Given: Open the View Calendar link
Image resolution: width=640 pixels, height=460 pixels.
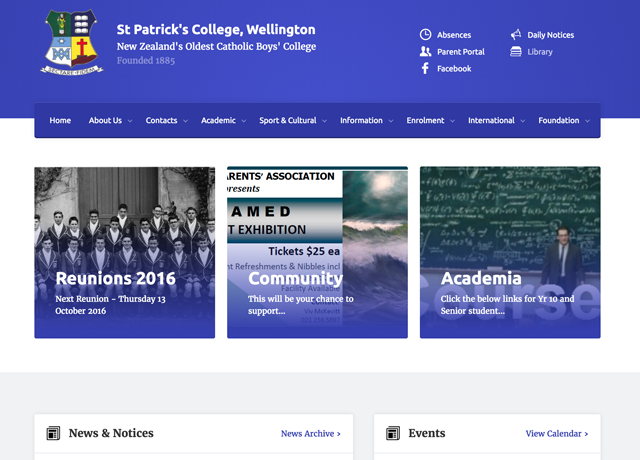Looking at the screenshot, I should [x=557, y=433].
